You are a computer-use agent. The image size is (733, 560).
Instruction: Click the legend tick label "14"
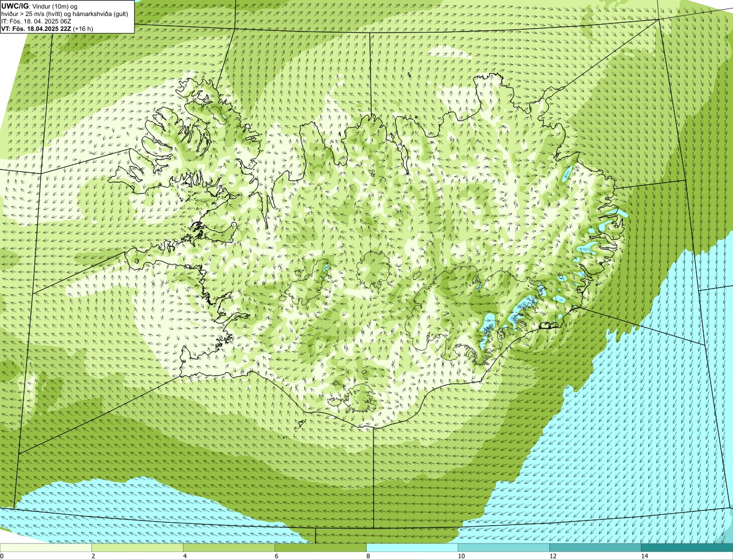644,556
